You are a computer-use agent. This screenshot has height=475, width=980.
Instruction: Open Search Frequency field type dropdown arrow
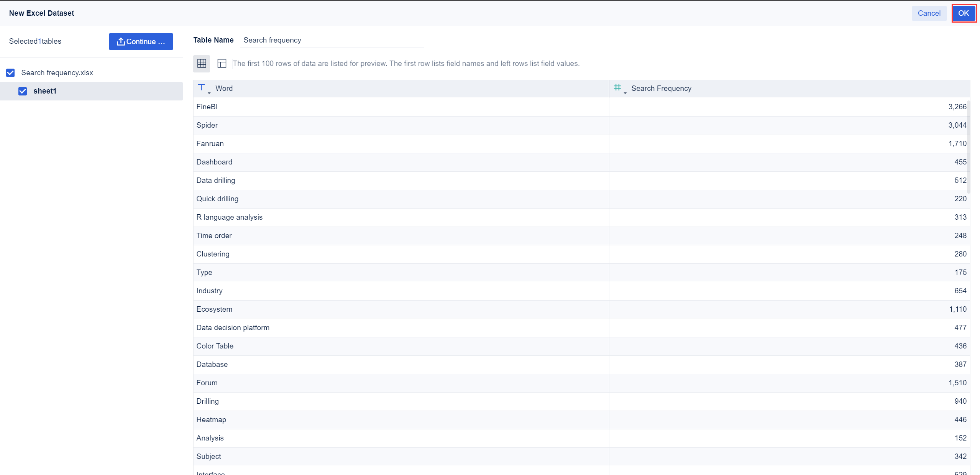pyautogui.click(x=625, y=93)
